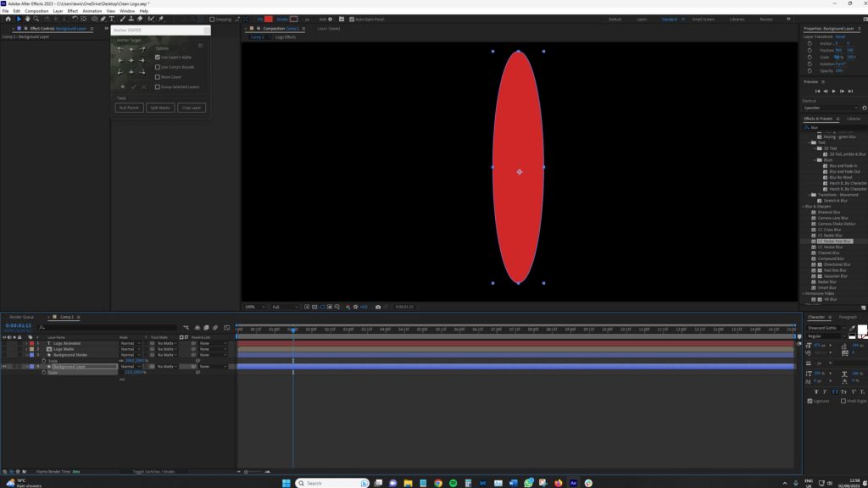The width and height of the screenshot is (868, 488).
Task: Select the Eraser tool
Action: click(x=140, y=19)
